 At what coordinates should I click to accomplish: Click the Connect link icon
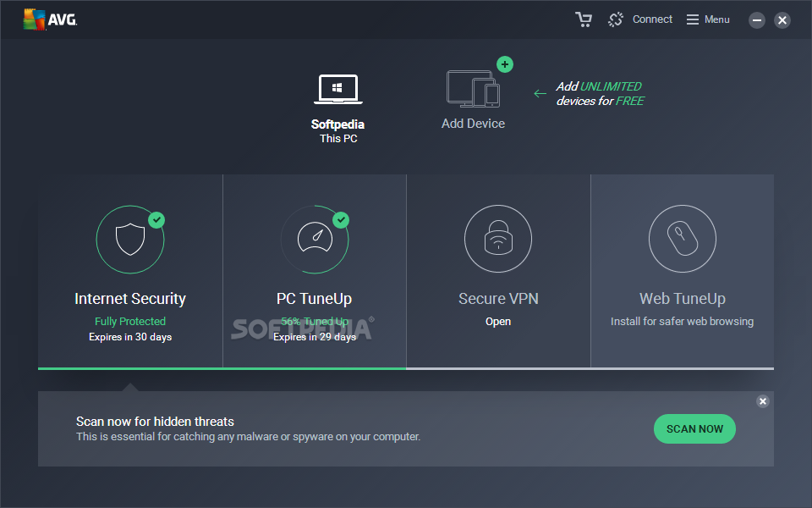616,19
